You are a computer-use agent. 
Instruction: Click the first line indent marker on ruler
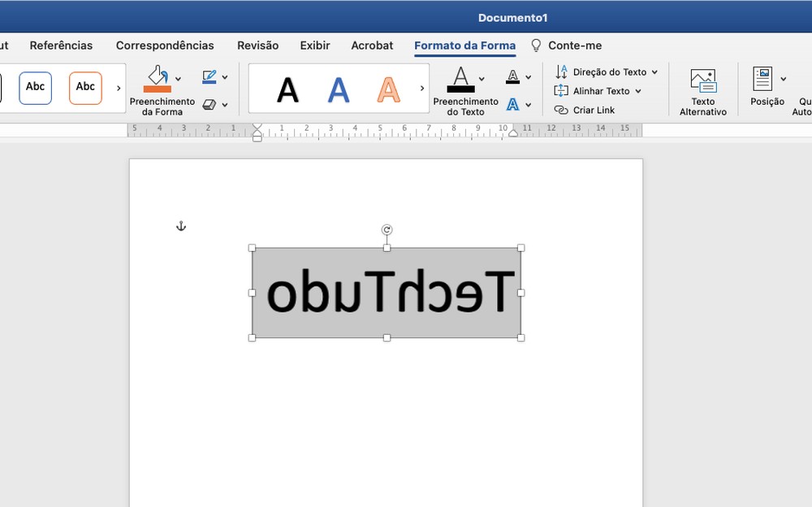click(x=257, y=127)
